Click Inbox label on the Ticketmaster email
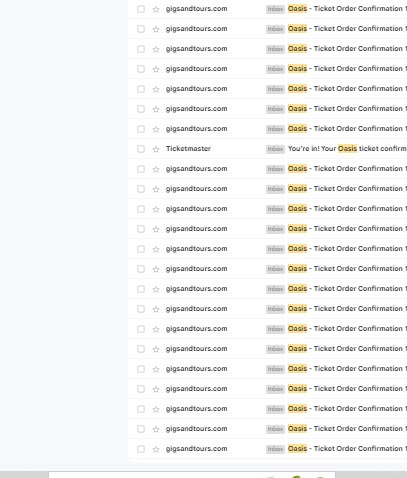Viewport: 407px width, 478px height. [x=275, y=149]
